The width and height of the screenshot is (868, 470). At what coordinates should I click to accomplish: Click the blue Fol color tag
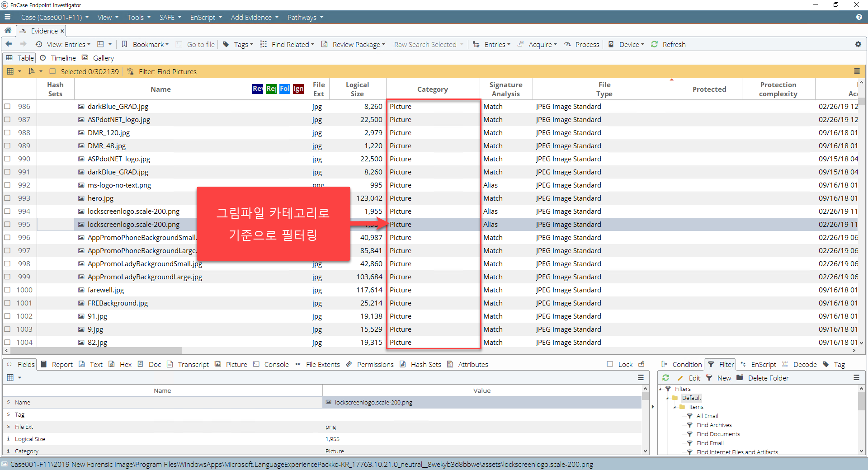pyautogui.click(x=285, y=89)
